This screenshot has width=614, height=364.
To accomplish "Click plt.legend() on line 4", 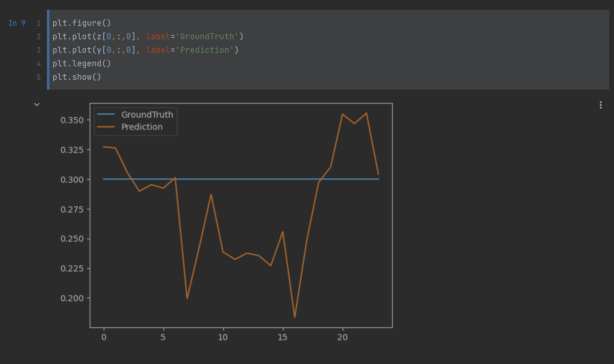I will 81,64.
